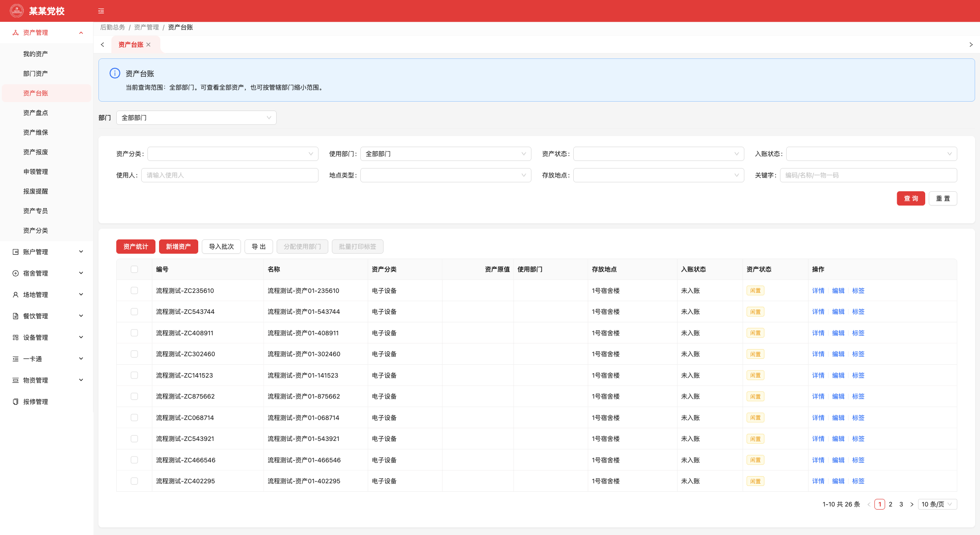Toggle the sidebar collapse icon
This screenshot has width=980, height=535.
point(101,11)
